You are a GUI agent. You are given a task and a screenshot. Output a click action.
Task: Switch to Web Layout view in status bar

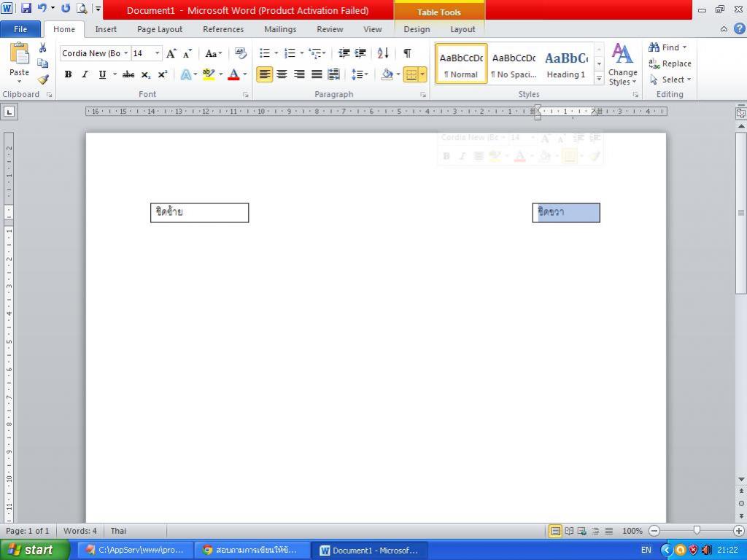point(582,531)
